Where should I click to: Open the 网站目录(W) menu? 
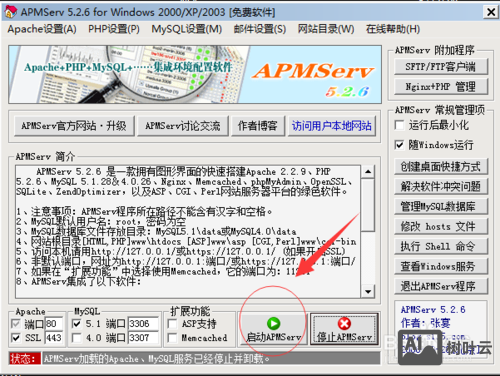tap(326, 29)
